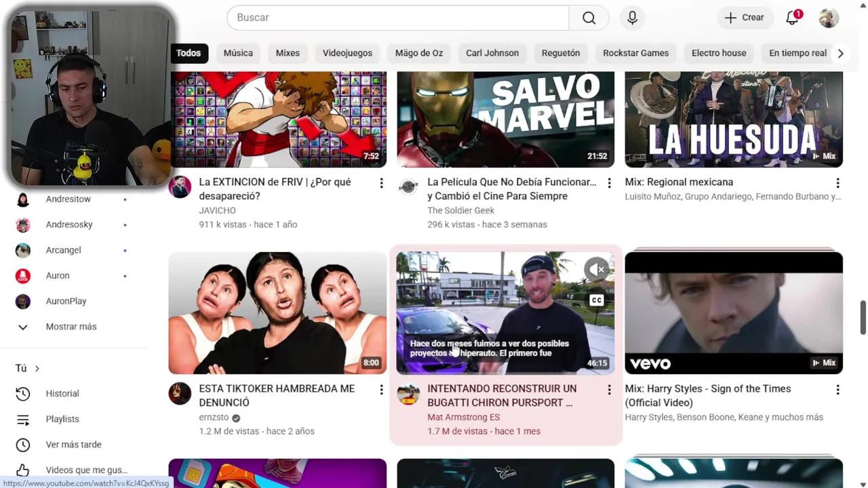The image size is (868, 488).
Task: Select the Electro house chip
Action: coord(719,53)
